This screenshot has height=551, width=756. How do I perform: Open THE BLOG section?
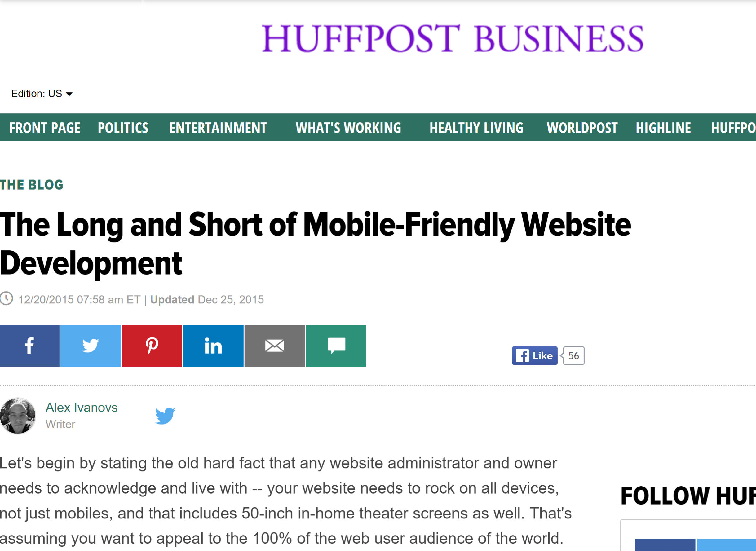coord(31,184)
